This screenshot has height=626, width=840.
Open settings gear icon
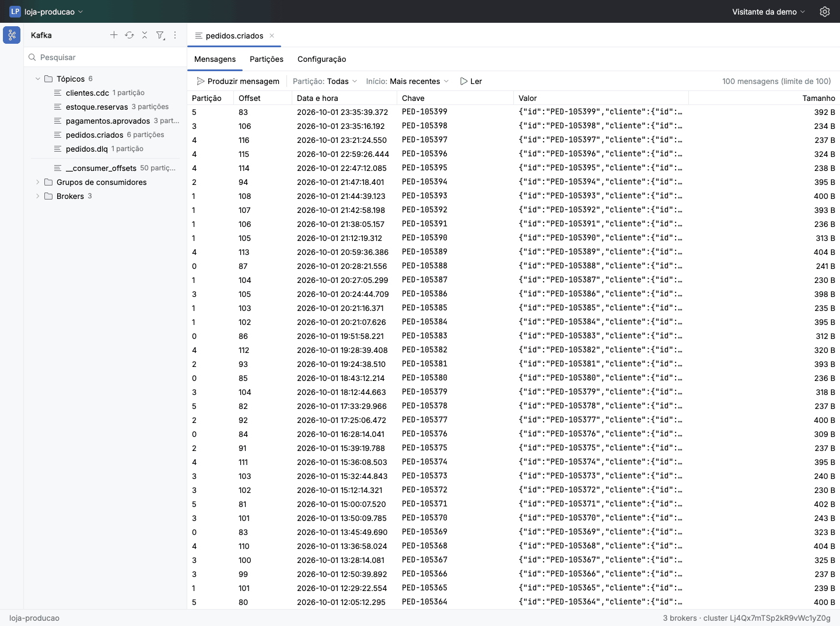point(825,12)
